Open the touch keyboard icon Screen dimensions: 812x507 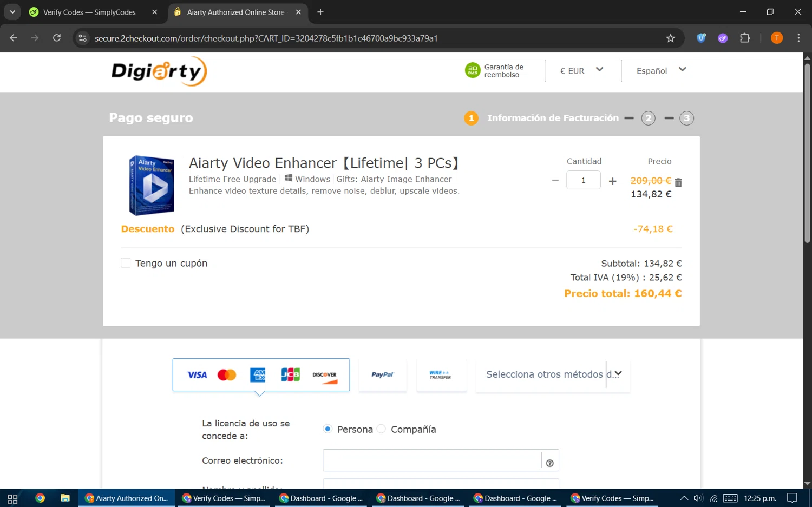730,498
